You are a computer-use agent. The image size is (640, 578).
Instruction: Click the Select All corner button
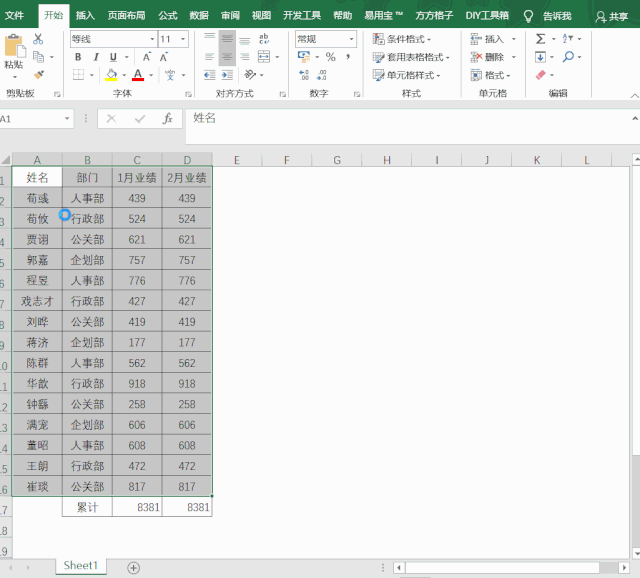click(x=6, y=160)
